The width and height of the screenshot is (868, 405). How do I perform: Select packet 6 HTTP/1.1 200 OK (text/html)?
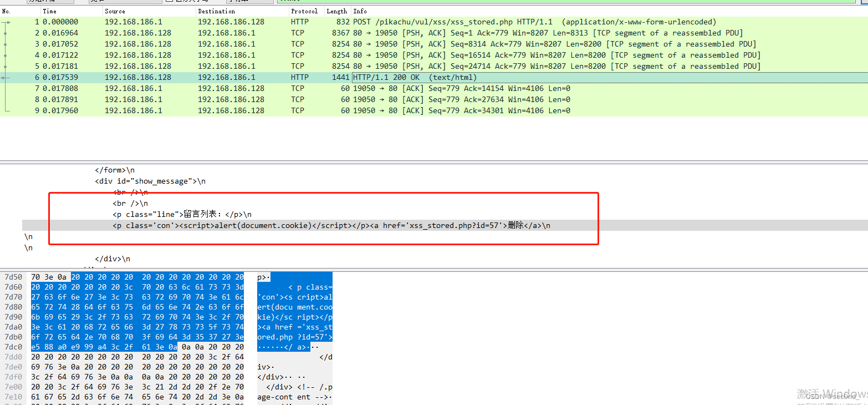click(x=434, y=78)
